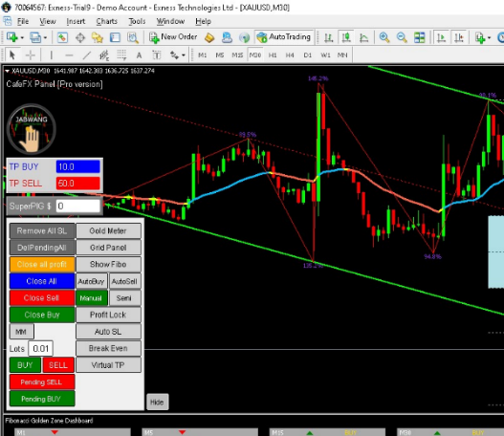The height and width of the screenshot is (436, 504).
Task: Click the Zoom Out magnifier icon
Action: click(x=402, y=37)
